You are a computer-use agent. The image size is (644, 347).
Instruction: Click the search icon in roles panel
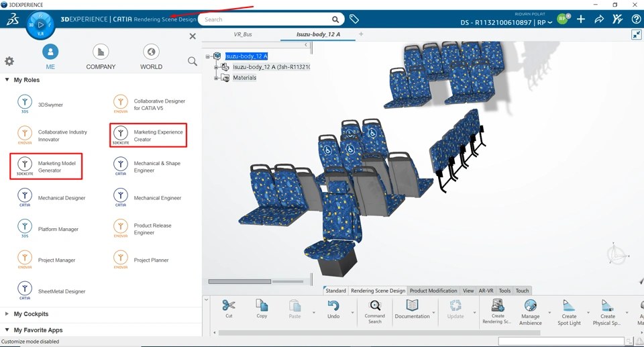[x=193, y=61]
